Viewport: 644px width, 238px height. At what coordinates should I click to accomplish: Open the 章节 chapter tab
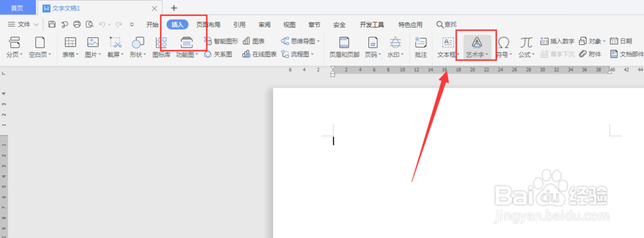pos(314,24)
